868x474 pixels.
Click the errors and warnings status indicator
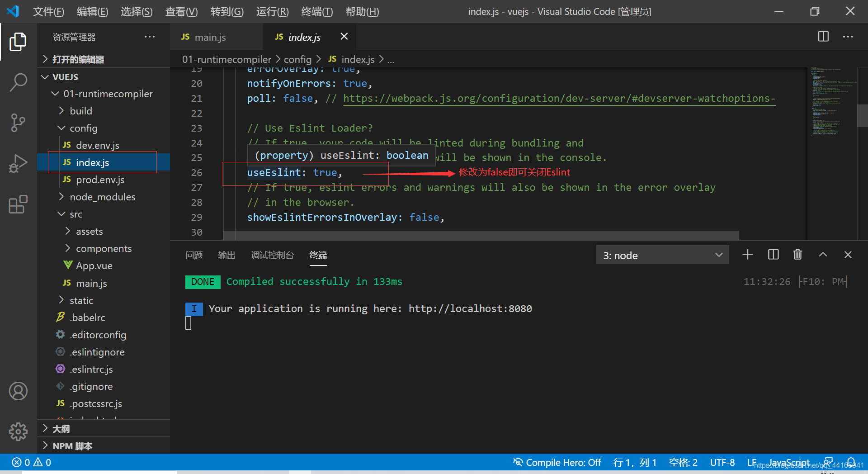(32, 462)
